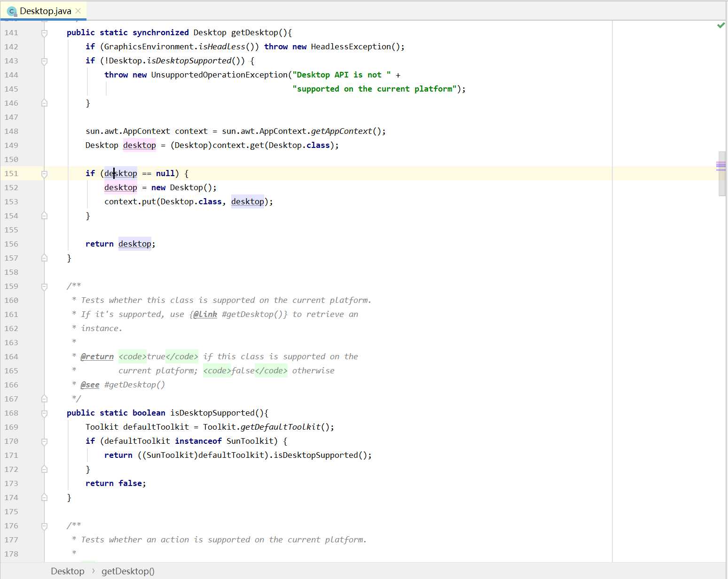Click instanceof keyword on line 170
The height and width of the screenshot is (579, 728).
[x=198, y=441]
